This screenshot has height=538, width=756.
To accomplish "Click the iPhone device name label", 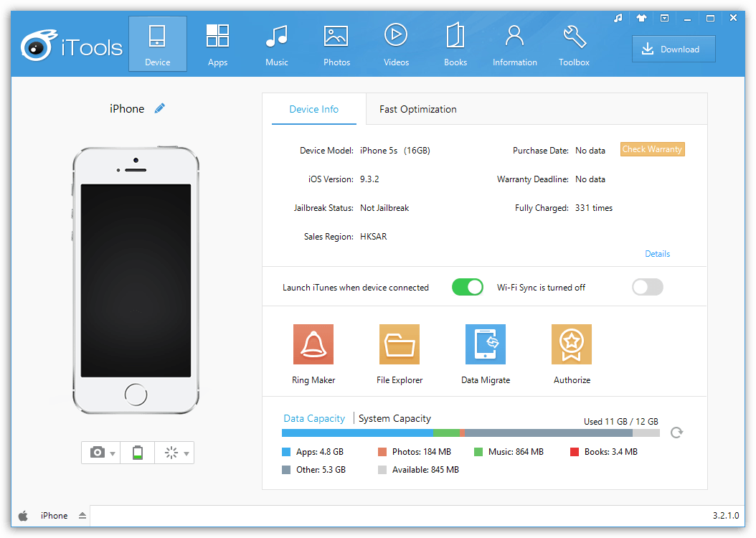I will click(x=127, y=109).
